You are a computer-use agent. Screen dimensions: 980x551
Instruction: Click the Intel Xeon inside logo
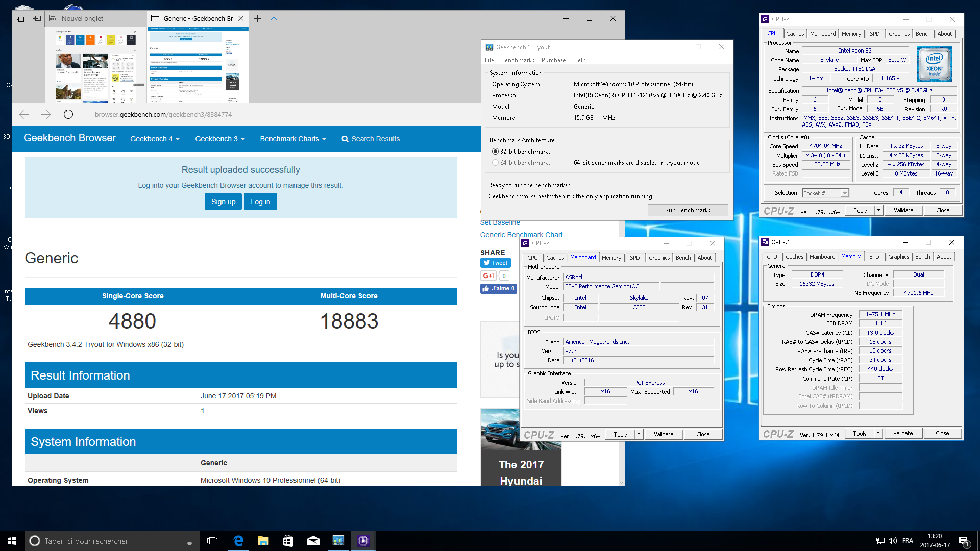tap(934, 64)
